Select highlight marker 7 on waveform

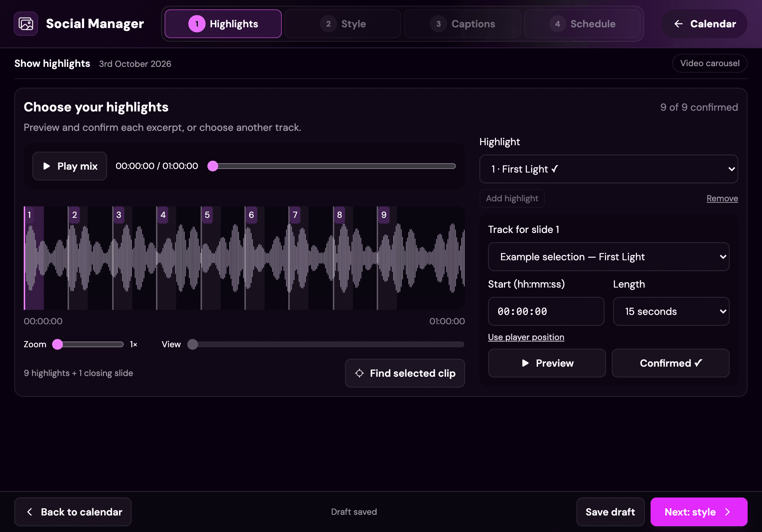click(295, 215)
